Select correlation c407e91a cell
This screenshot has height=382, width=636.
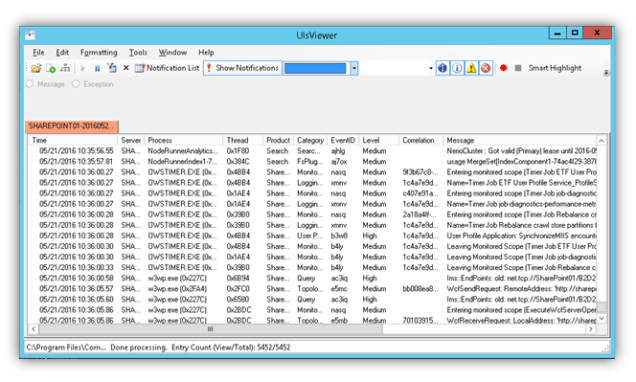[420, 193]
